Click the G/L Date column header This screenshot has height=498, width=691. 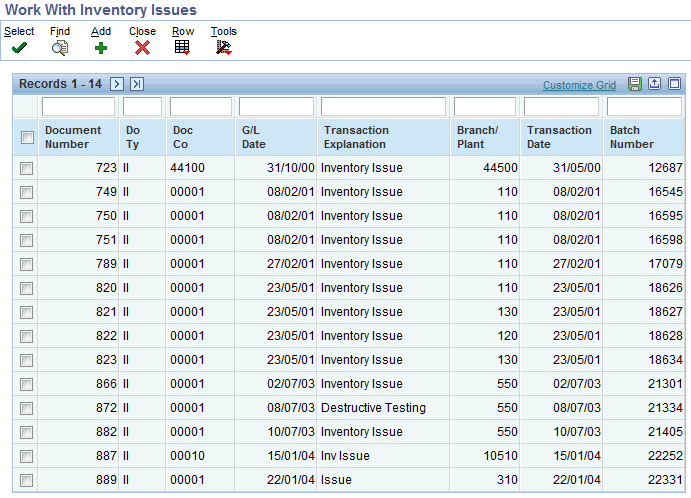[276, 137]
